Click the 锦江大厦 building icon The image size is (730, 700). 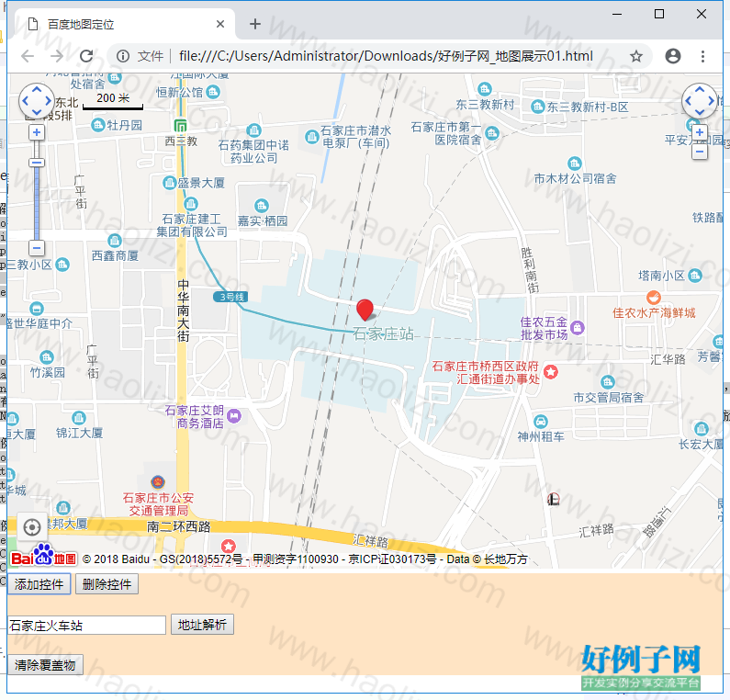pyautogui.click(x=79, y=417)
